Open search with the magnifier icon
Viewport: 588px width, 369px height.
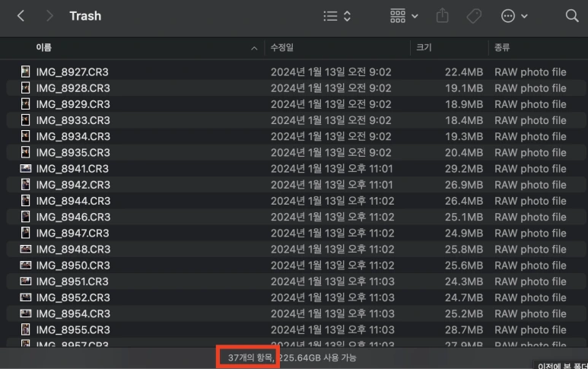pos(572,16)
